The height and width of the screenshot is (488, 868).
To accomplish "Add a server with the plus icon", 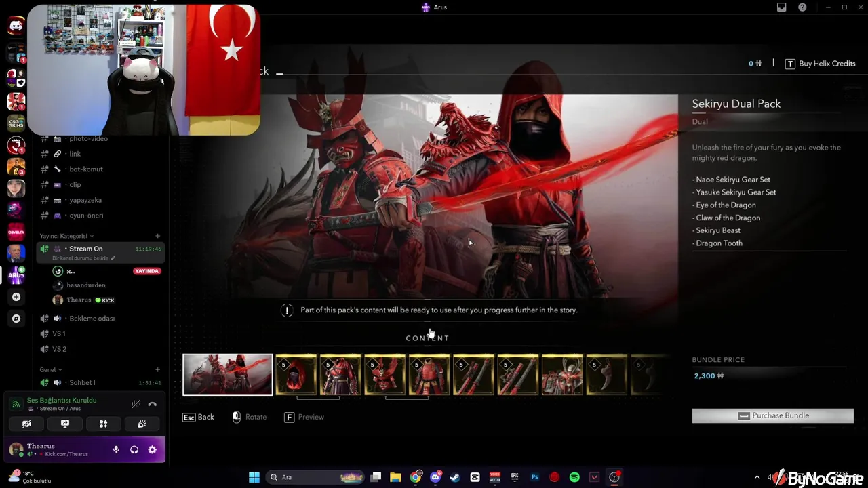I will pyautogui.click(x=16, y=297).
